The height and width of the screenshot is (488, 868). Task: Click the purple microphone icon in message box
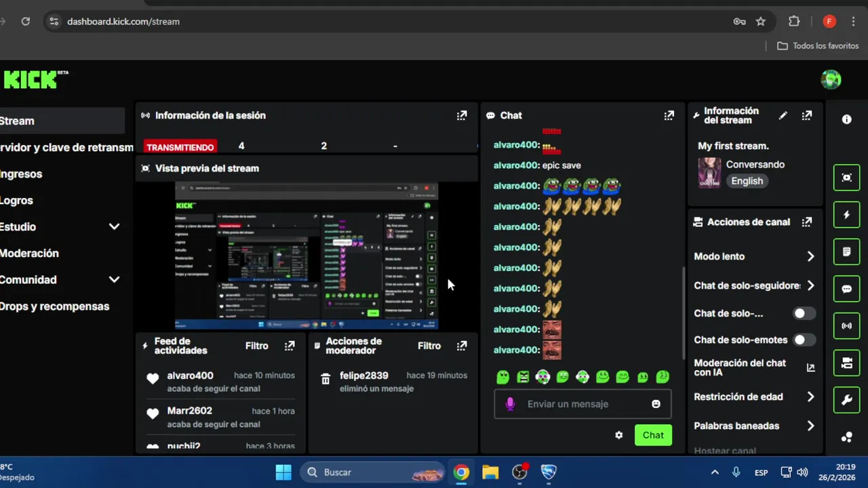pos(510,404)
